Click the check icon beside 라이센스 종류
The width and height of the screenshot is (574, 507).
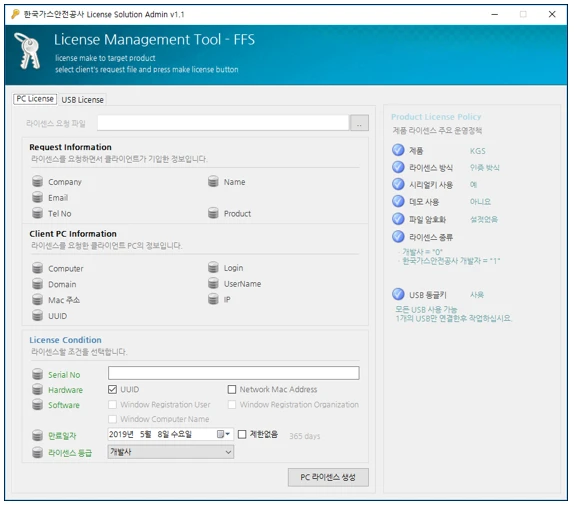click(399, 236)
